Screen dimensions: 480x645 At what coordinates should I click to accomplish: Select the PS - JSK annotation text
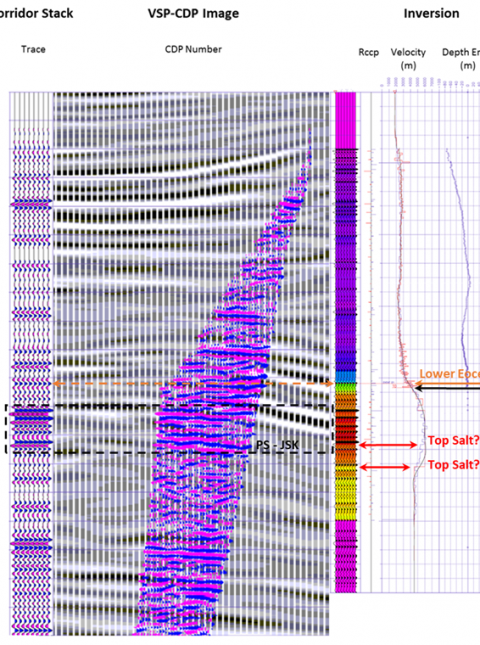click(x=277, y=445)
